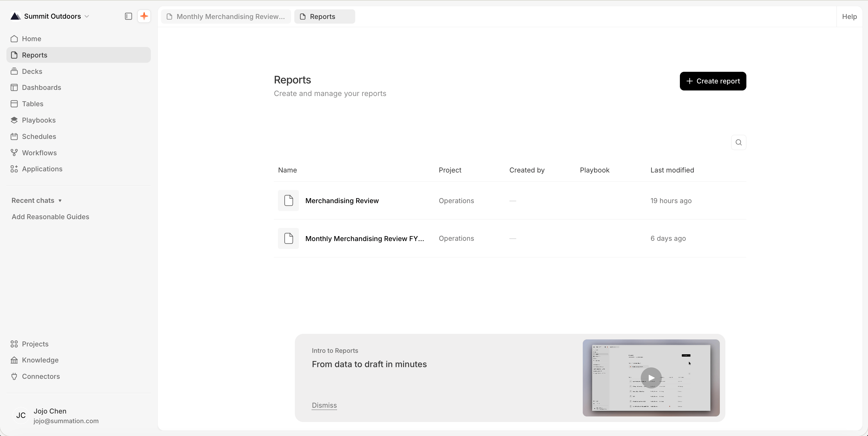Sort by the Name column header

287,170
